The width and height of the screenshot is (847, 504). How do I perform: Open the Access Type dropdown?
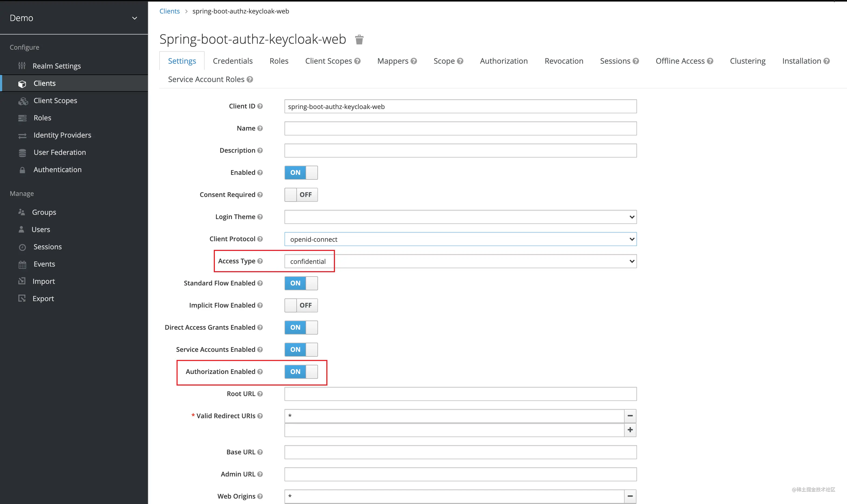[460, 261]
